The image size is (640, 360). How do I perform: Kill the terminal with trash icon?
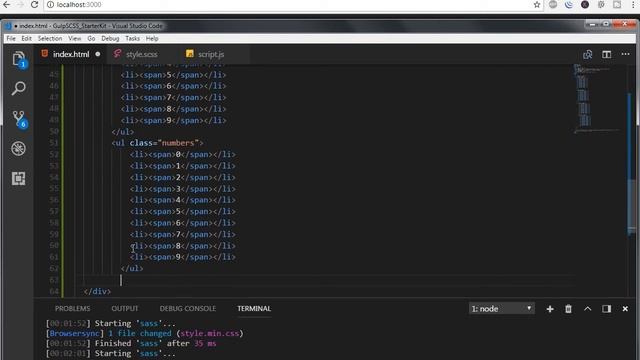click(568, 309)
